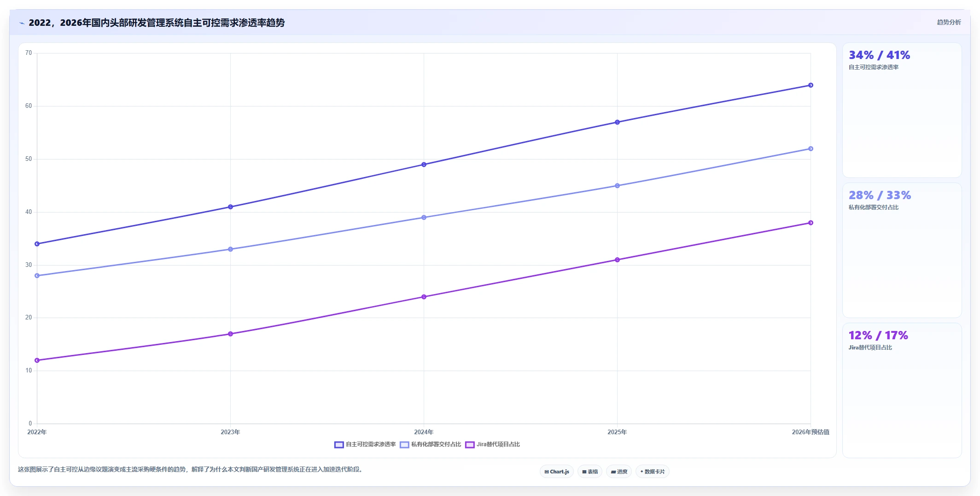Select the 12% / 17% stat card

[x=902, y=390]
